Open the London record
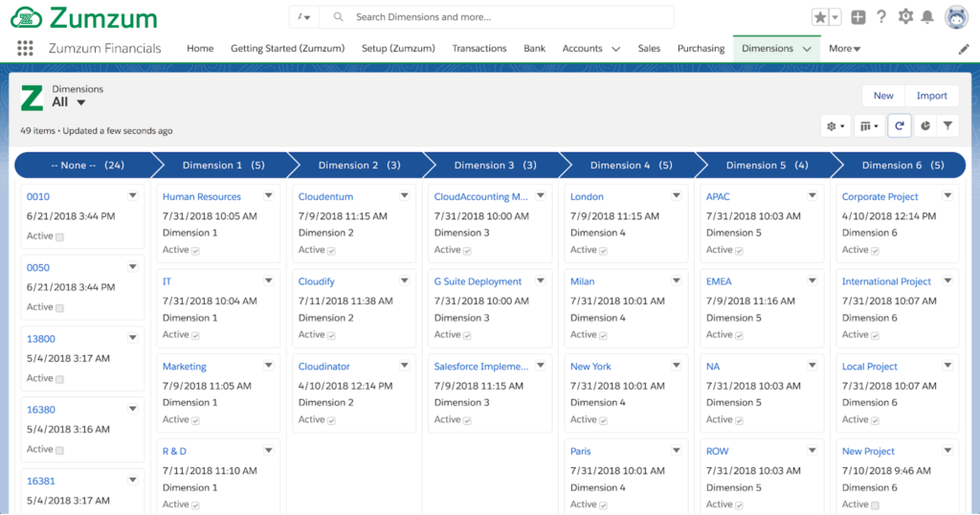980x515 pixels. (587, 196)
